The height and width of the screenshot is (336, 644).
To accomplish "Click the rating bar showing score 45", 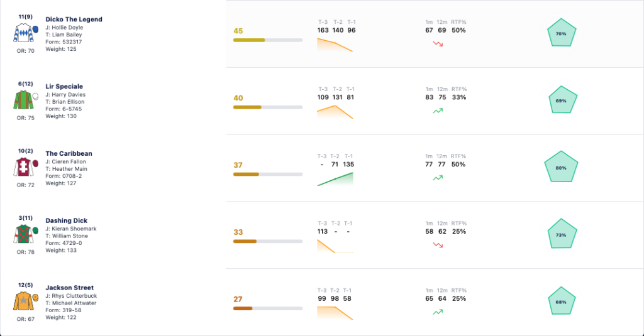I will [x=268, y=40].
